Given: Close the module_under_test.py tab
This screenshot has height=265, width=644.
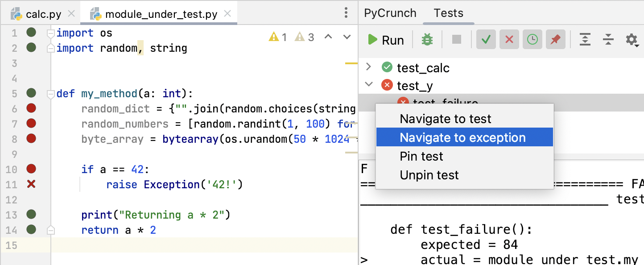Looking at the screenshot, I should [x=227, y=14].
